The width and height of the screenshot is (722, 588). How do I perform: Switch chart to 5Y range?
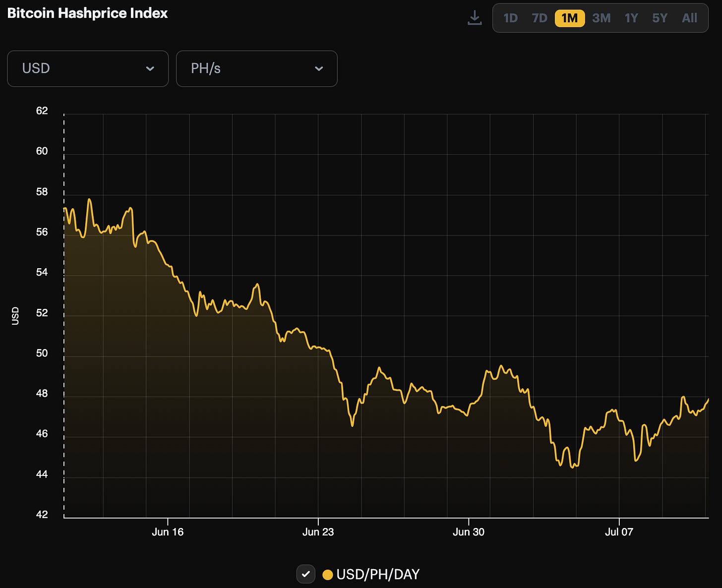tap(660, 18)
